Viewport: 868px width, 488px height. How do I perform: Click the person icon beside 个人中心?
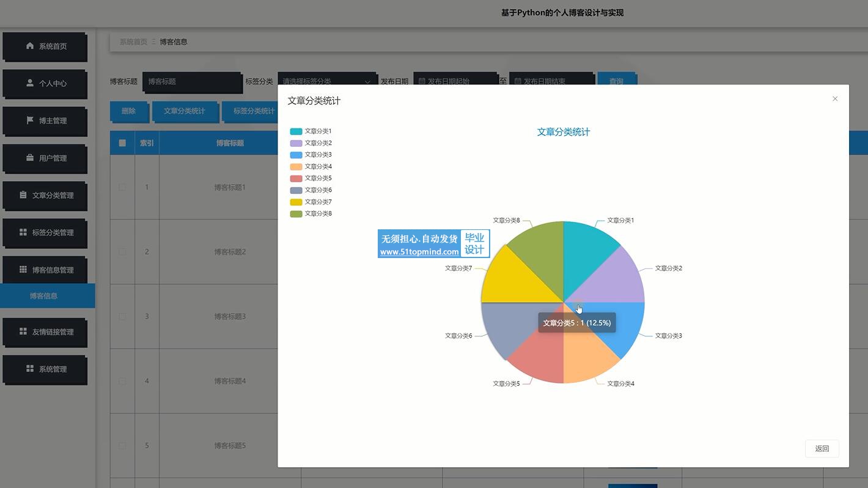click(30, 83)
